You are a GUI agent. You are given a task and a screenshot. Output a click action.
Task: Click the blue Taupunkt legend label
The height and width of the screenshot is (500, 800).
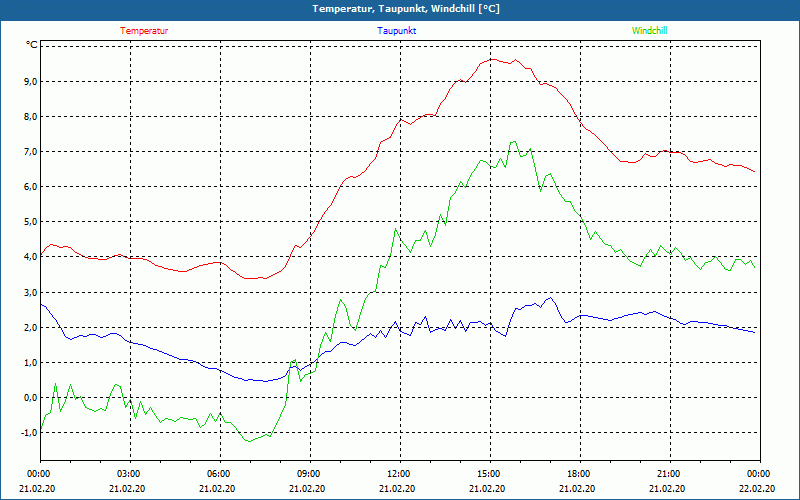click(396, 31)
